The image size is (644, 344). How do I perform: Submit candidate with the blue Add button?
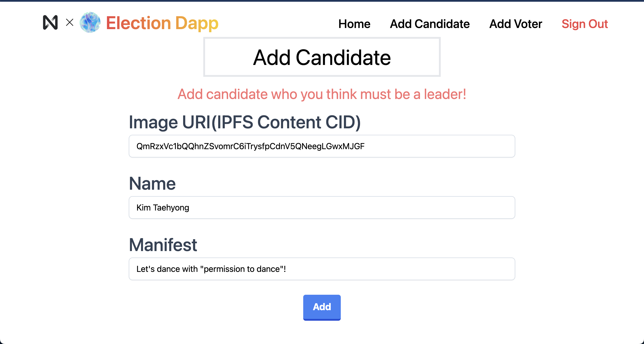(x=322, y=307)
